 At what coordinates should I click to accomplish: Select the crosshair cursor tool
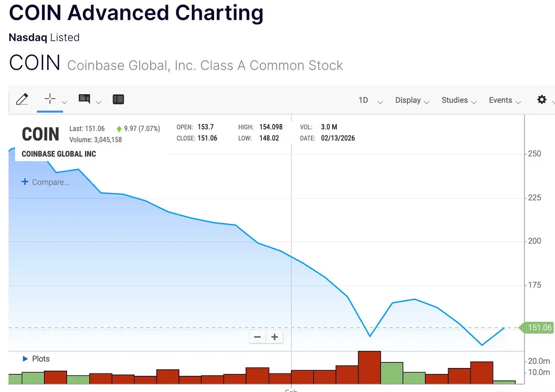click(x=49, y=99)
